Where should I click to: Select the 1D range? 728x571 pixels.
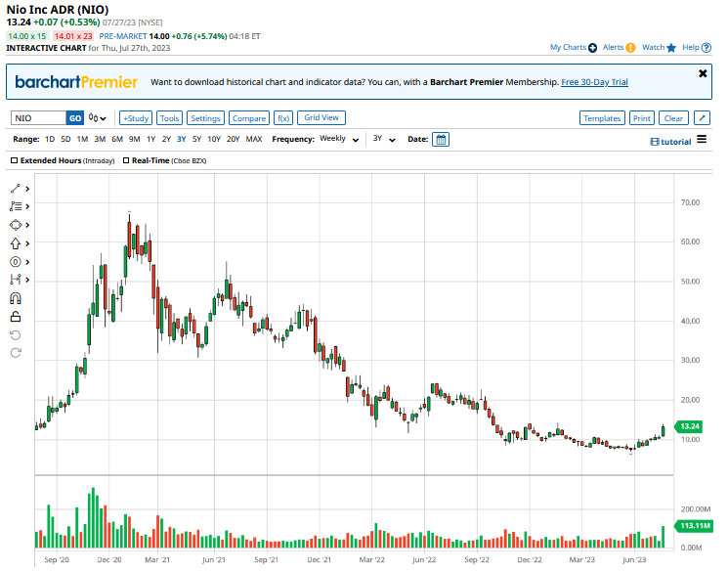50,139
